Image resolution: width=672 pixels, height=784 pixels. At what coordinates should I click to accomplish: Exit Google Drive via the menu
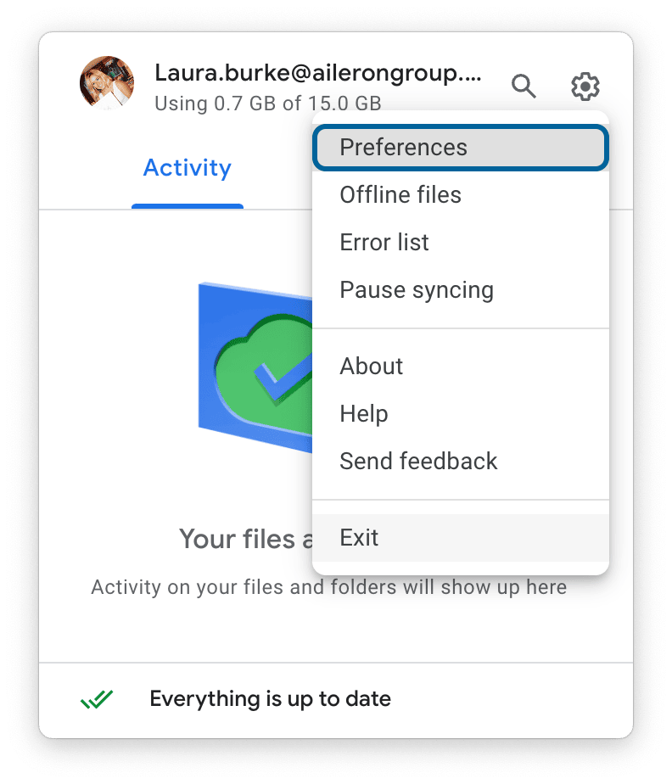point(359,538)
